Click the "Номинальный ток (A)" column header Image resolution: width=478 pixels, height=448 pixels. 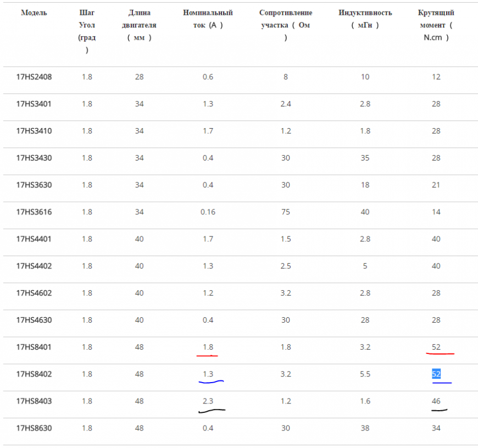208,19
